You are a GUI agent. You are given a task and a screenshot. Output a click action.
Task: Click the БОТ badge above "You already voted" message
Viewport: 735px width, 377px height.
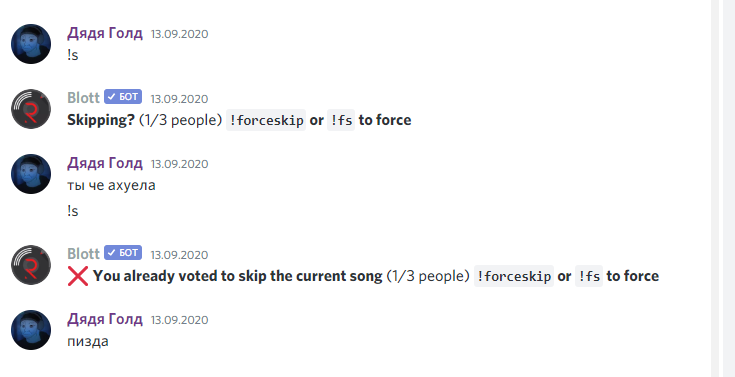[123, 253]
